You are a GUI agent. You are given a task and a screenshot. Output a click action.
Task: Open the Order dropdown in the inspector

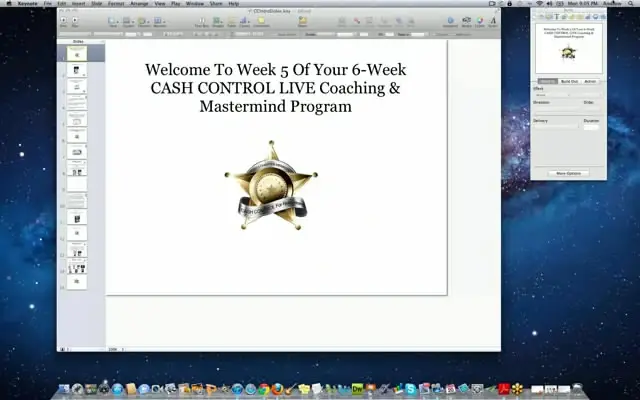tap(592, 109)
